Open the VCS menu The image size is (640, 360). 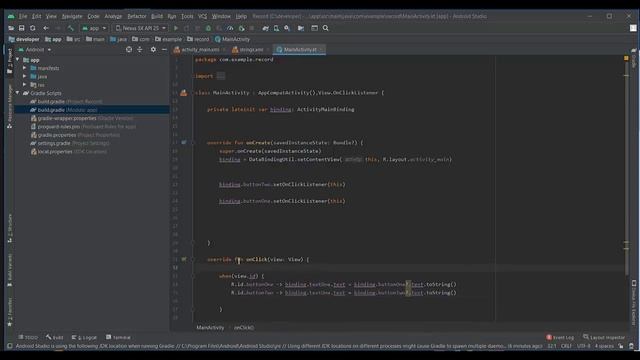(202, 16)
